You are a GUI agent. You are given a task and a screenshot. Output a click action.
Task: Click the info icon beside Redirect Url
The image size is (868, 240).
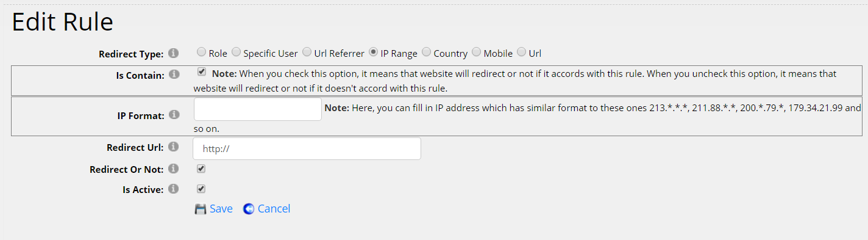173,147
